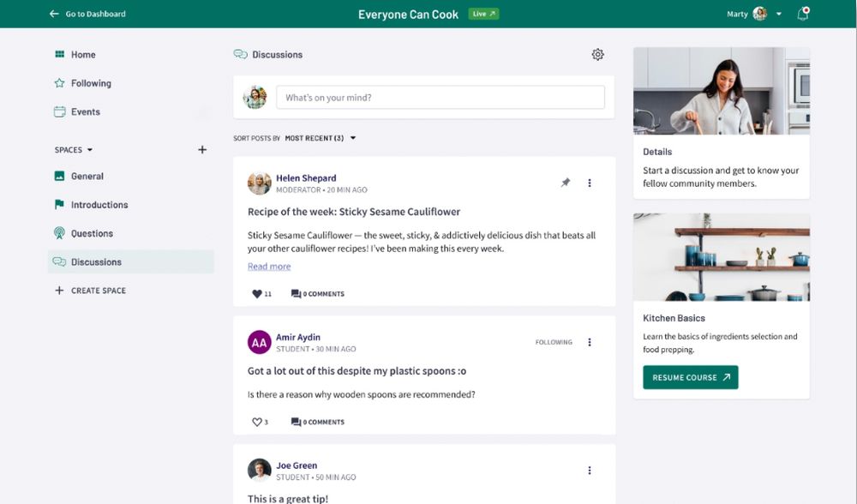Open the Most Recent sort dropdown
This screenshot has height=504, width=857.
(320, 138)
